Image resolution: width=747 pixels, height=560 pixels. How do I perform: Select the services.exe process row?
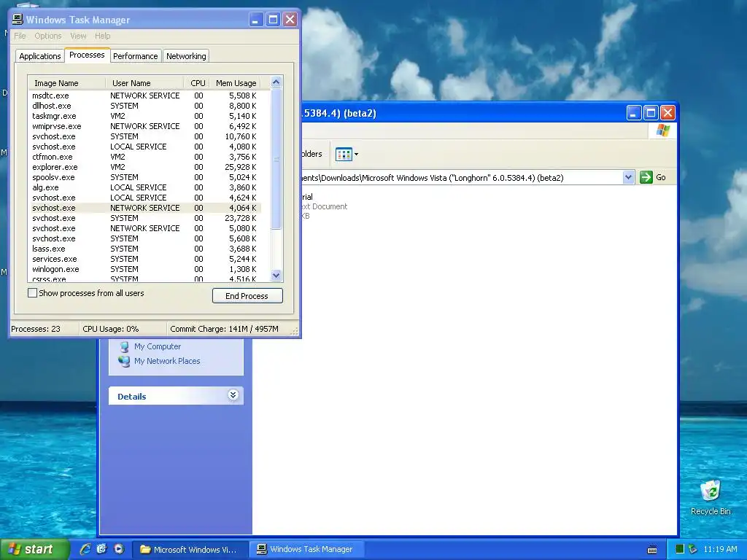[145, 259]
